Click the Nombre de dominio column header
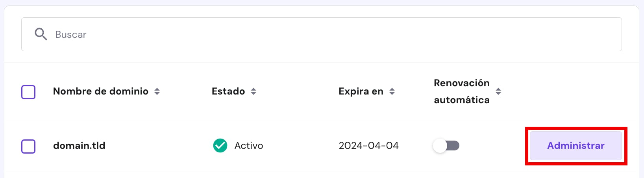The height and width of the screenshot is (178, 644). click(x=100, y=91)
